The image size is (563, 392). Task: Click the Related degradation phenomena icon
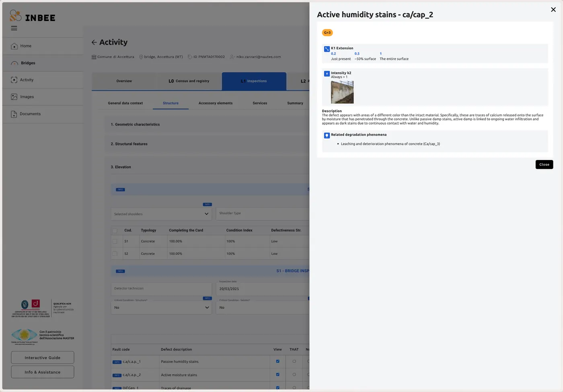pyautogui.click(x=327, y=135)
